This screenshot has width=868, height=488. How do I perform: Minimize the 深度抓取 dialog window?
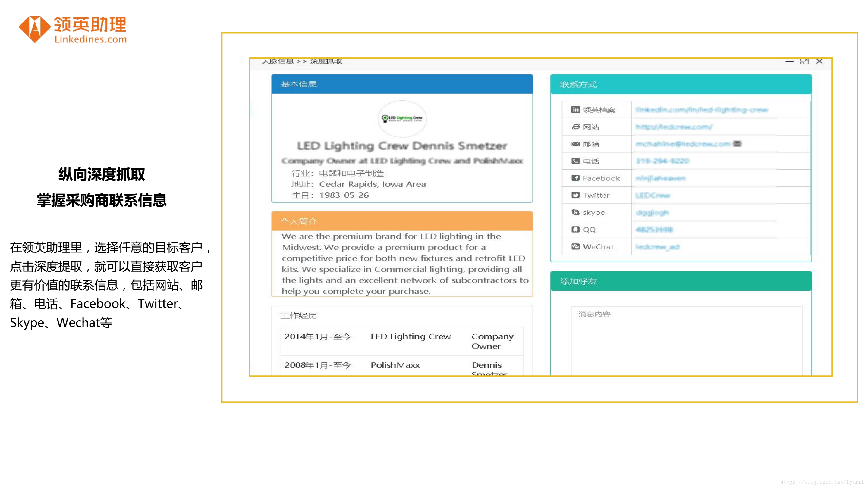tap(789, 61)
